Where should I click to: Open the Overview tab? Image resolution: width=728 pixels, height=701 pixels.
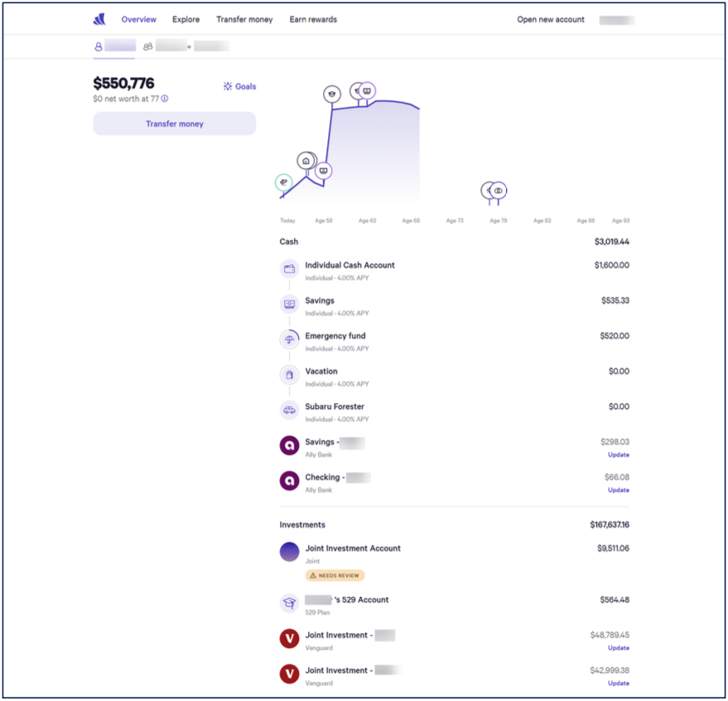click(139, 20)
